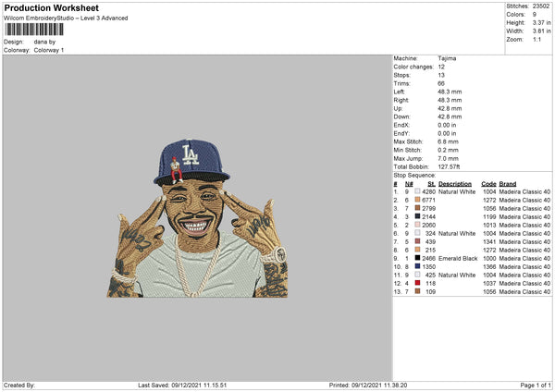
Task: Click the Description column header
Action: (455, 184)
